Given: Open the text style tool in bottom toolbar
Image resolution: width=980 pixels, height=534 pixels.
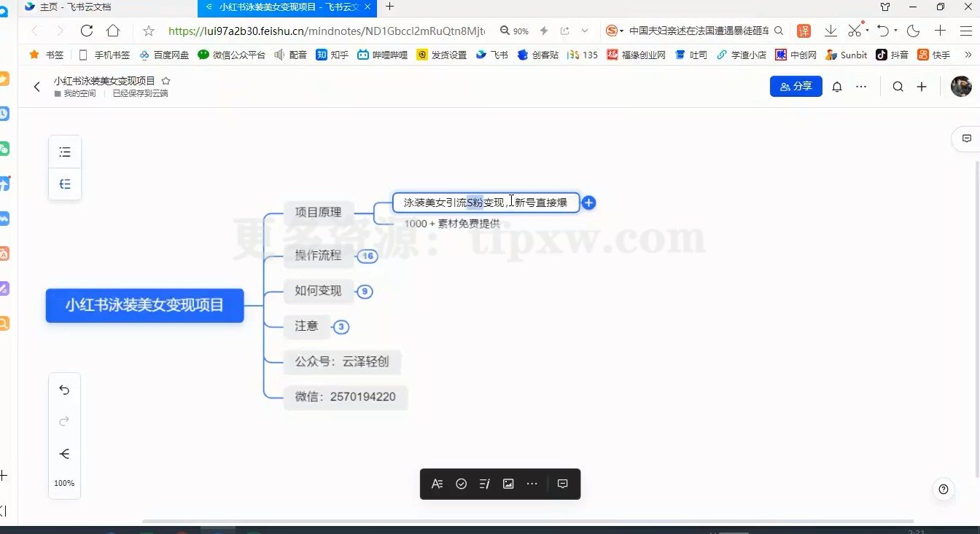Looking at the screenshot, I should tap(437, 483).
